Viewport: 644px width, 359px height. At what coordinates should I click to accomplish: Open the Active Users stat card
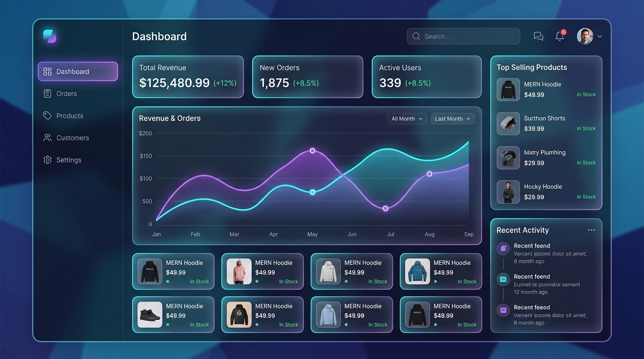[x=427, y=77]
